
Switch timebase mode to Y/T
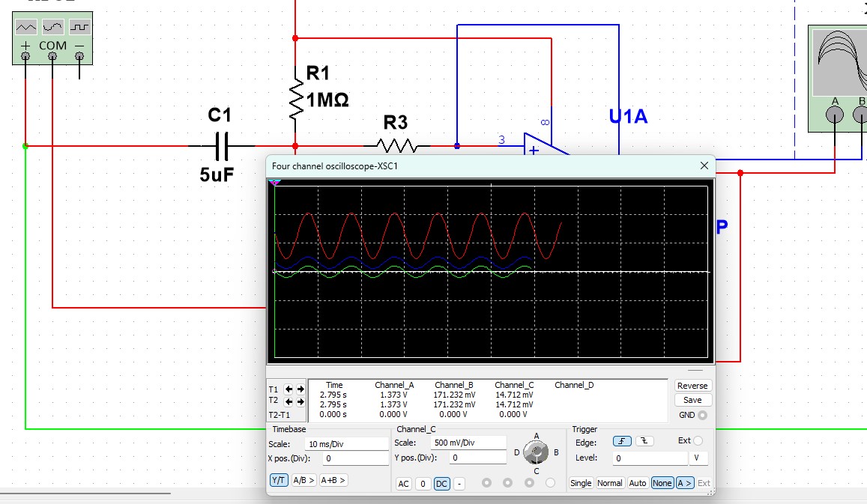coord(279,480)
